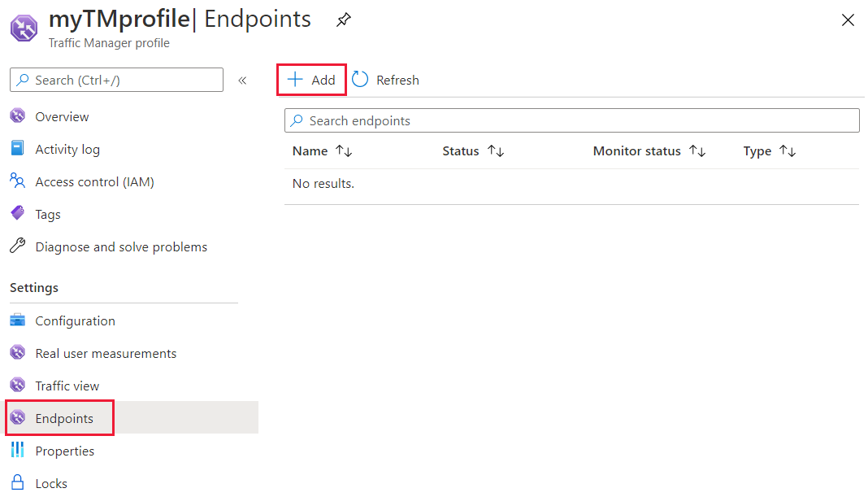The image size is (868, 497).
Task: Click the Configuration icon
Action: [18, 320]
